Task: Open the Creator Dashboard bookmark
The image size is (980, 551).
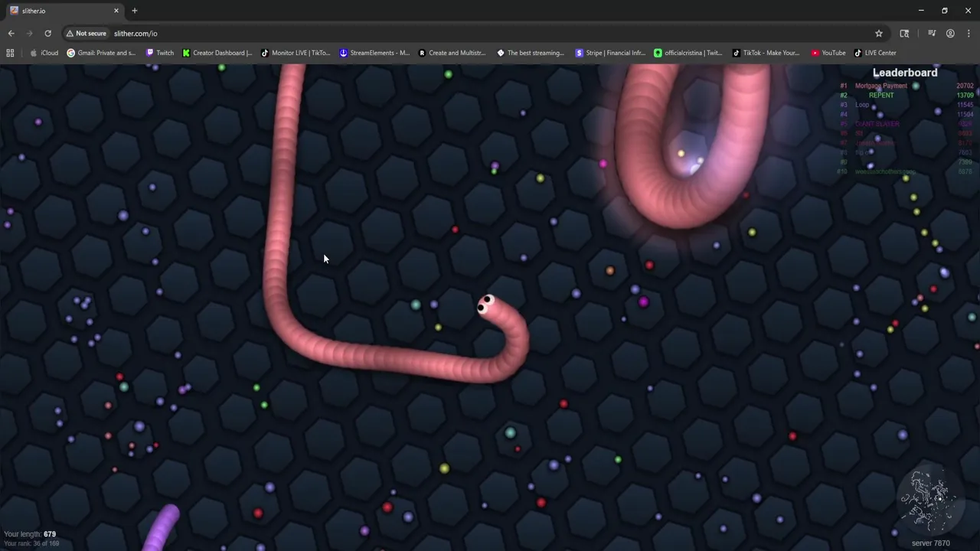Action: (217, 53)
